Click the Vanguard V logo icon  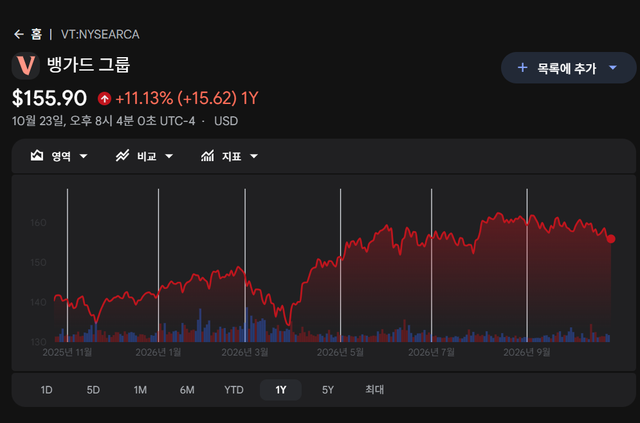[x=26, y=65]
